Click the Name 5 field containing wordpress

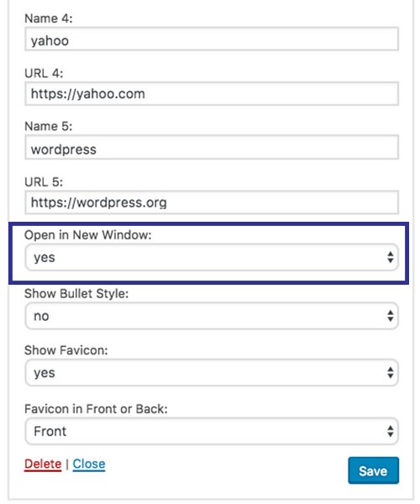212,147
